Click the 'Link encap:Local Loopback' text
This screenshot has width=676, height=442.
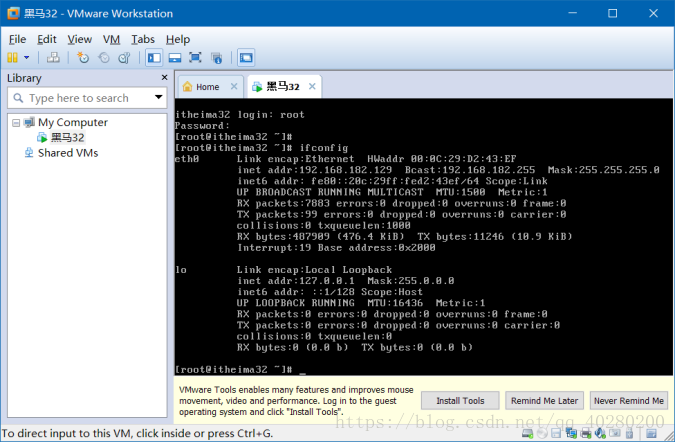pos(314,270)
